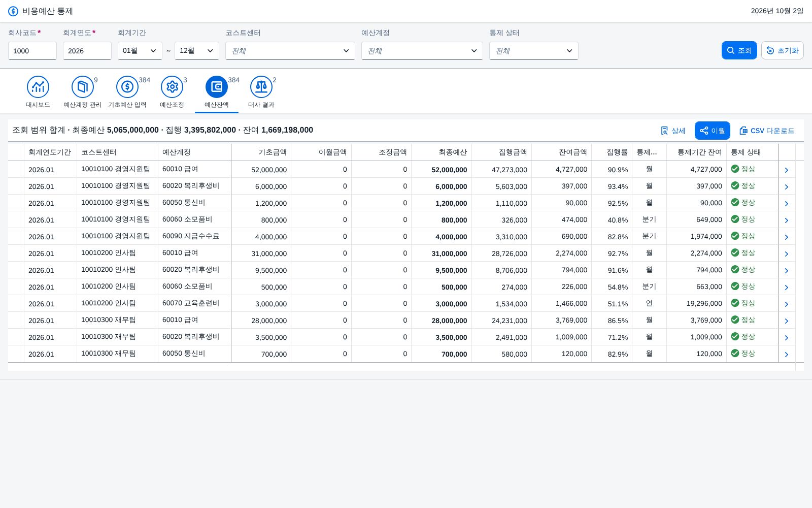The height and width of the screenshot is (508, 812).
Task: Open row arrow for 60060 소모품비 경영지원팀
Action: (787, 220)
